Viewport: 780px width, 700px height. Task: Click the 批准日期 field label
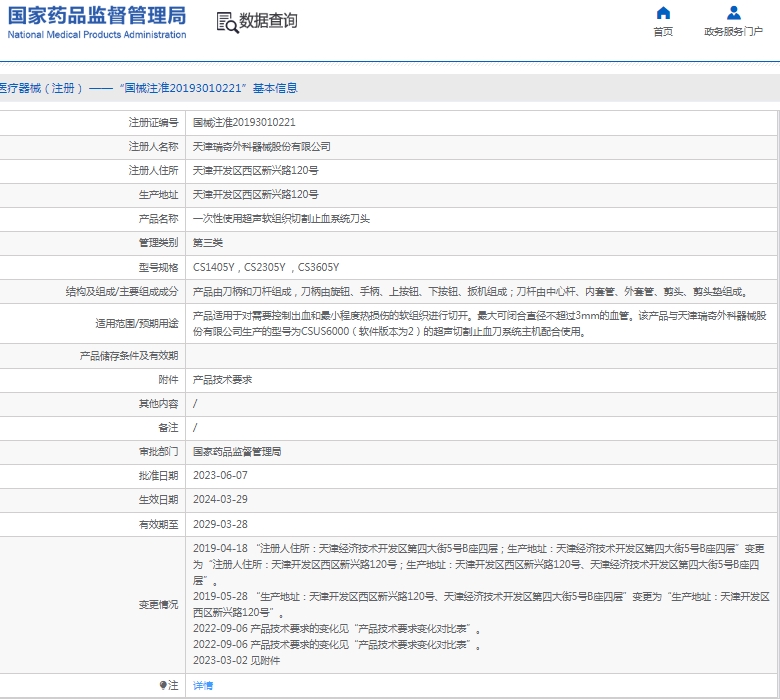click(158, 476)
